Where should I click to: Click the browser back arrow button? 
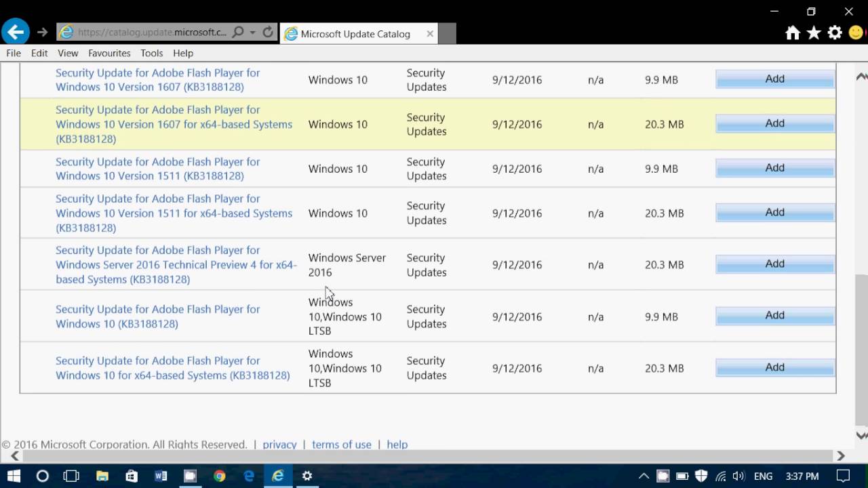[15, 31]
